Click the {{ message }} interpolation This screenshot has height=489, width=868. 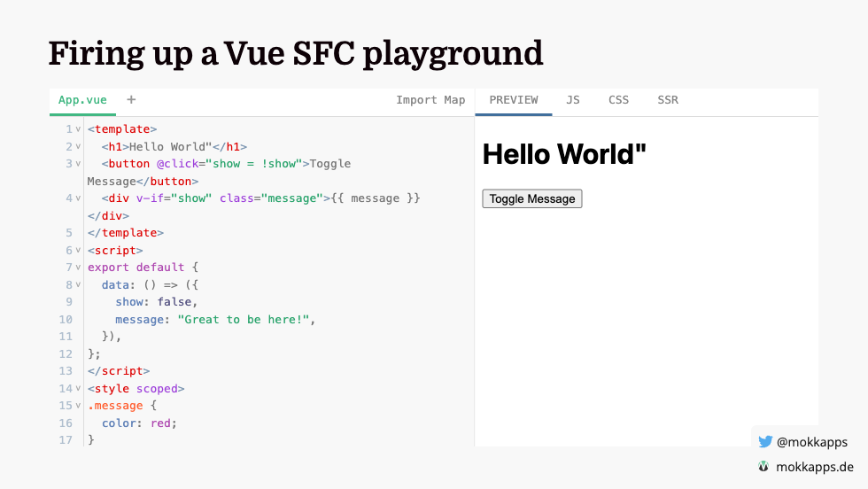tap(376, 198)
